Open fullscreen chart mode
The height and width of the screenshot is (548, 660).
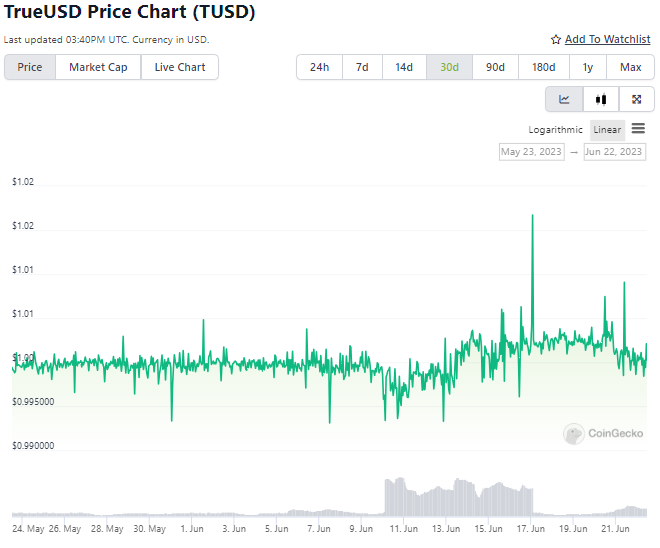pyautogui.click(x=636, y=99)
